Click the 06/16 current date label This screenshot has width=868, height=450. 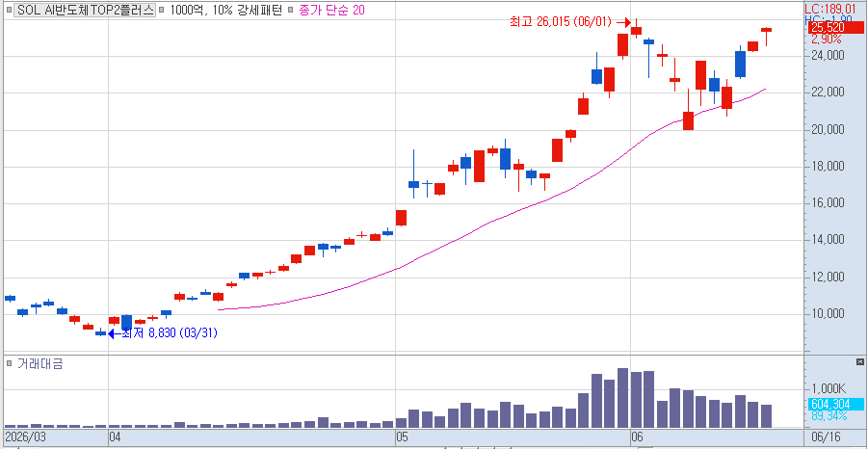coord(826,437)
